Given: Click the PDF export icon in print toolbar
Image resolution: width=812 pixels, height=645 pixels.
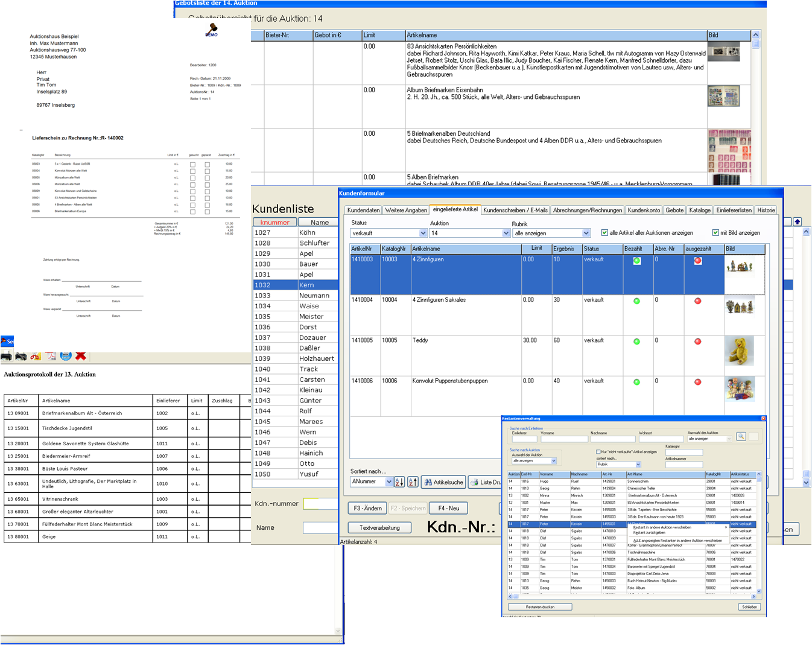Looking at the screenshot, I should click(x=51, y=356).
